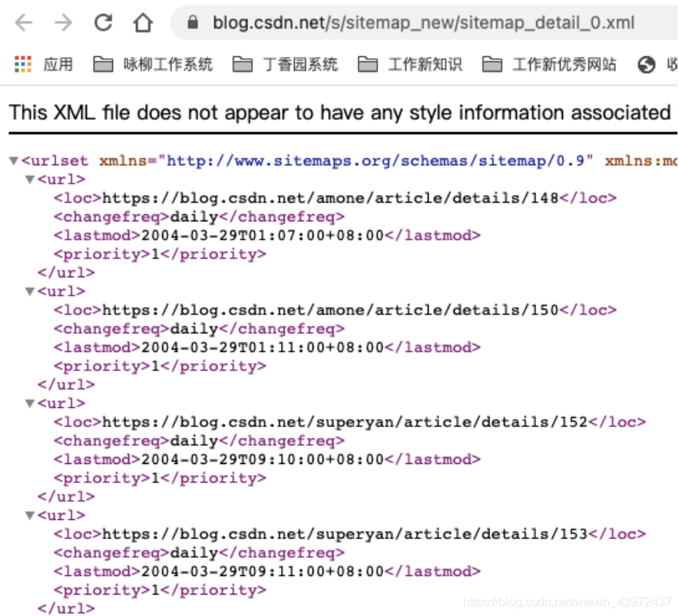Select the amone/article/details/150 URL text
679x616 pixels.
[x=330, y=310]
